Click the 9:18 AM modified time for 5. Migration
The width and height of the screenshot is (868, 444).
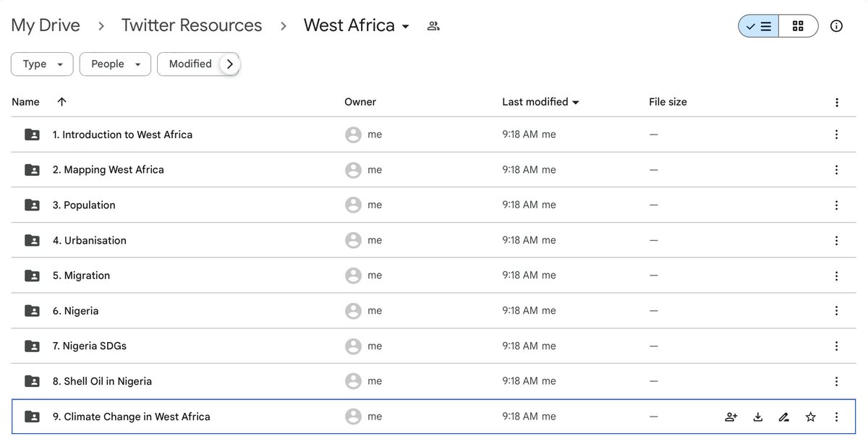click(520, 276)
